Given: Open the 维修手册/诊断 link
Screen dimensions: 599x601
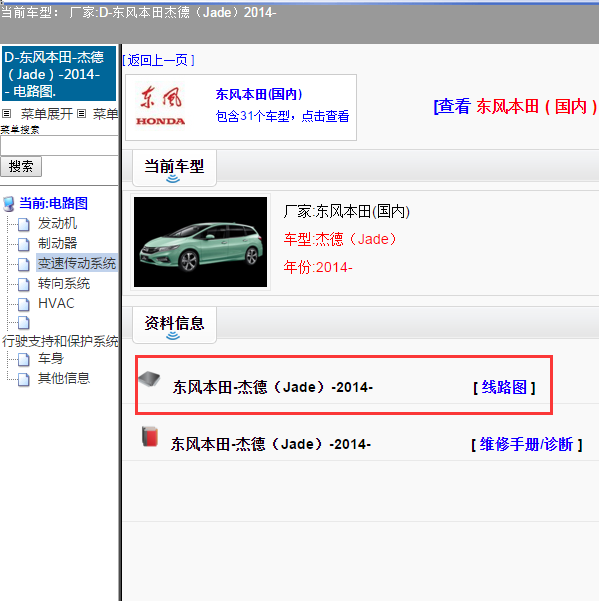Looking at the screenshot, I should point(527,445).
